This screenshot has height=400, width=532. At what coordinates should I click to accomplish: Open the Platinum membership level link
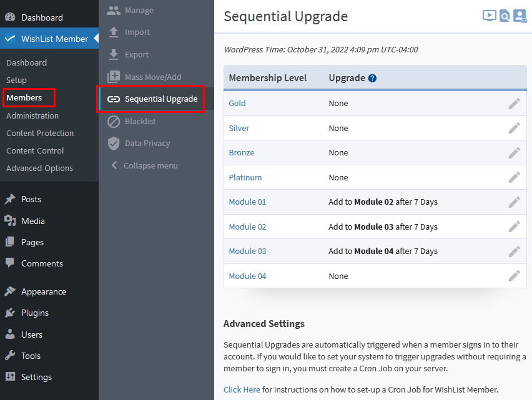click(245, 178)
